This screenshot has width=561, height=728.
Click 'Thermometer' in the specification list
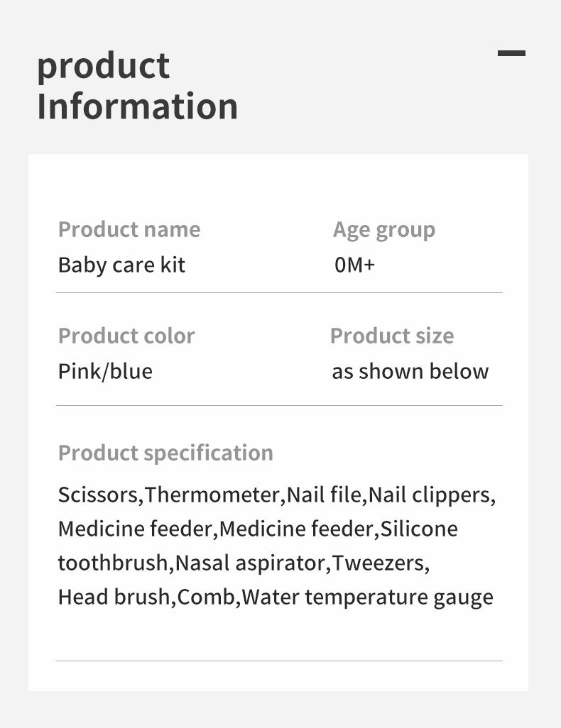pos(213,495)
